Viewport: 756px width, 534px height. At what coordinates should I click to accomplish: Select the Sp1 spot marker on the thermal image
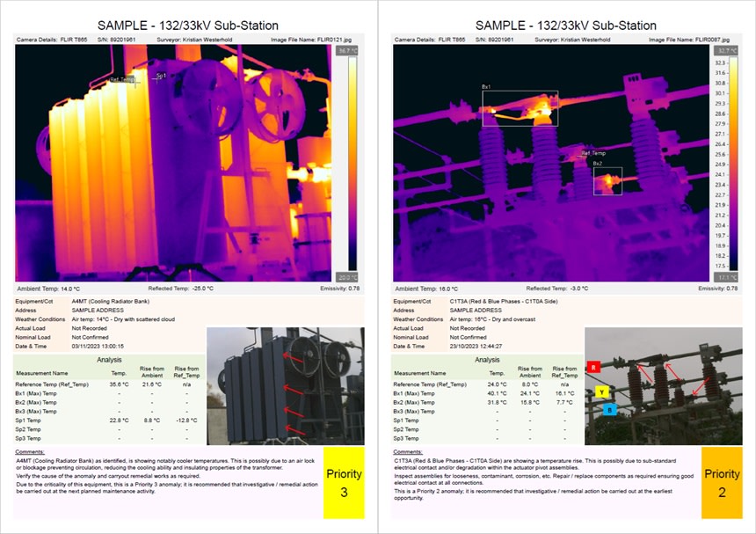pyautogui.click(x=156, y=81)
